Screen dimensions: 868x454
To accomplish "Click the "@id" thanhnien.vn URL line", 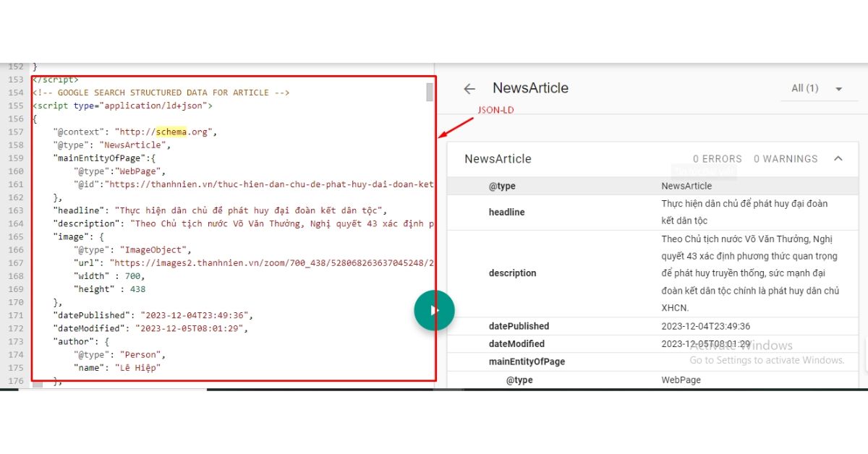I will (x=253, y=184).
